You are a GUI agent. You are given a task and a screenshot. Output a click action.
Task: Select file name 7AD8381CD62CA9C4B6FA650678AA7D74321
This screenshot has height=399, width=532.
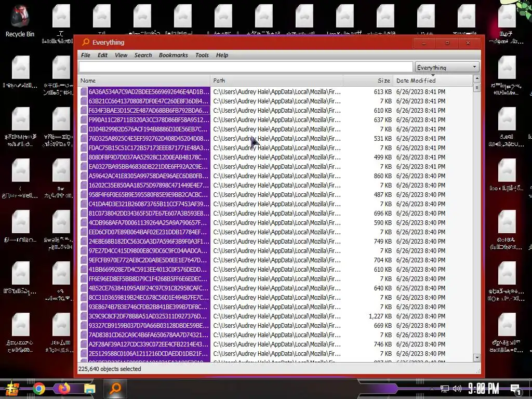pos(149,335)
